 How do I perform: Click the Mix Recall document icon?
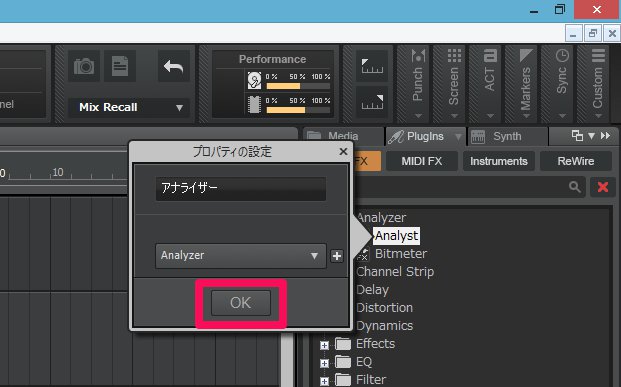[120, 66]
